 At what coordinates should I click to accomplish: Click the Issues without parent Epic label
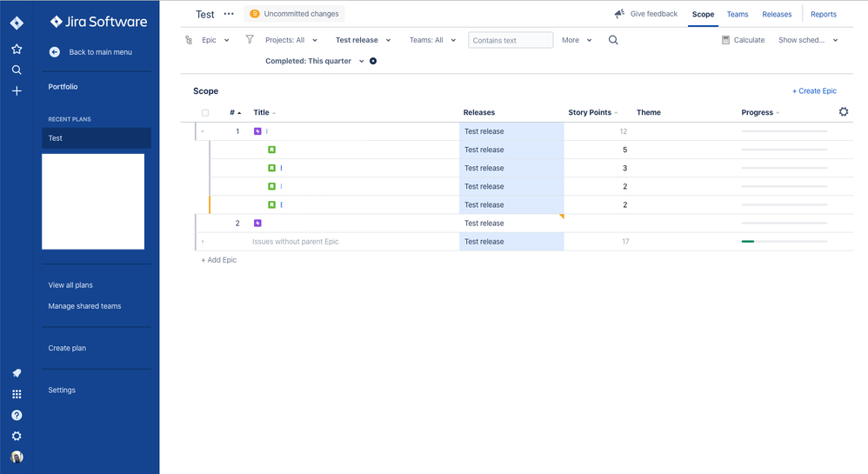coord(295,242)
